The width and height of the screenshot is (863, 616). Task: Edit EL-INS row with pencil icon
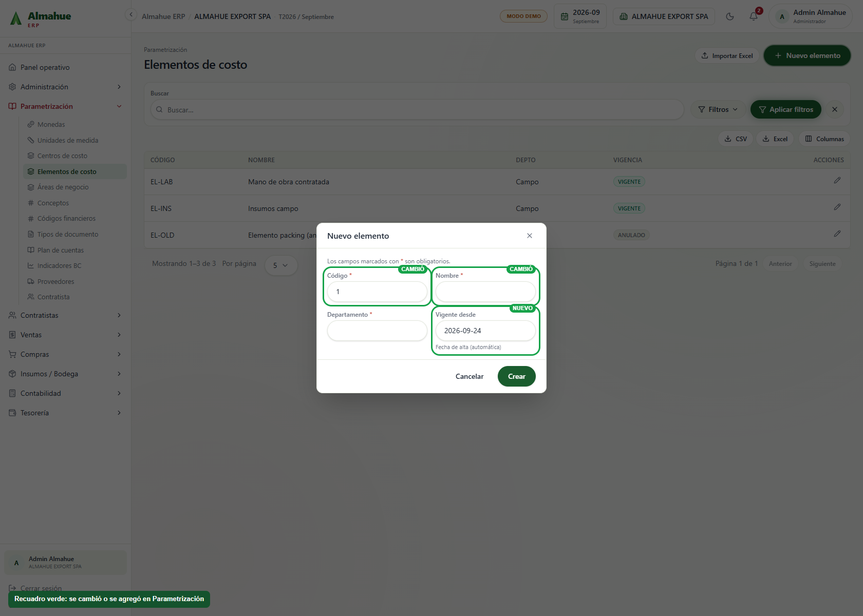pyautogui.click(x=837, y=207)
